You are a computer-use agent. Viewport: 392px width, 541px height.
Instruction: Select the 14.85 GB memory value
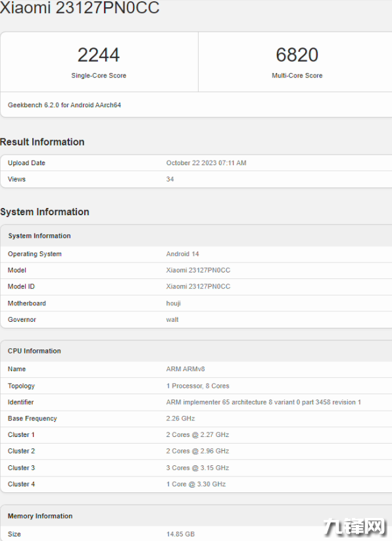[x=180, y=534]
